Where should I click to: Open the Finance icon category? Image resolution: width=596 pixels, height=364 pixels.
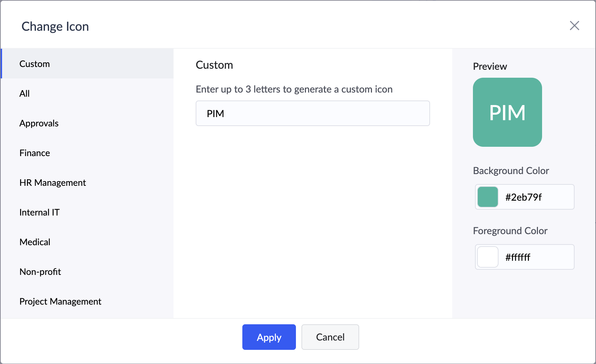click(35, 153)
